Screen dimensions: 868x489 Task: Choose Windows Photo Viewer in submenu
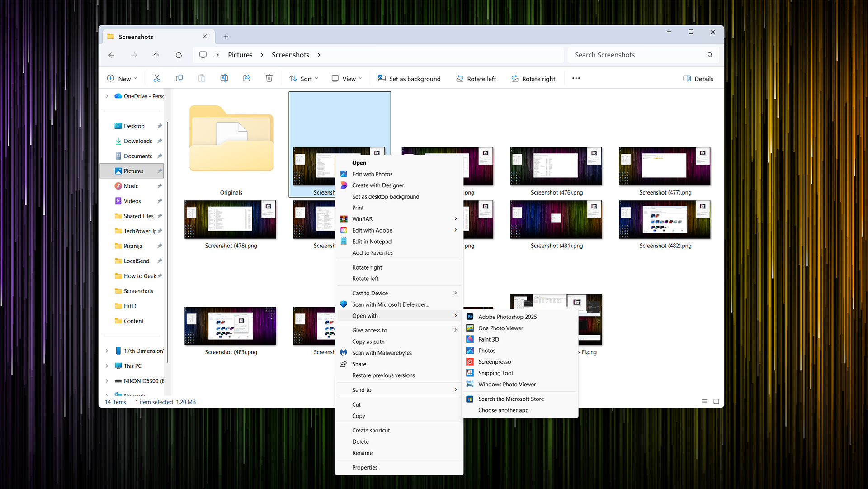(x=520, y=385)
